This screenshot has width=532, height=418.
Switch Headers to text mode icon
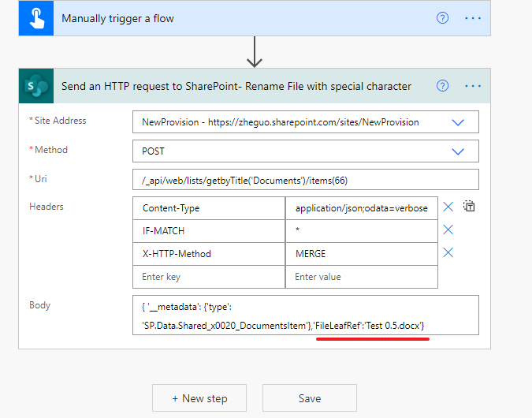tap(469, 206)
